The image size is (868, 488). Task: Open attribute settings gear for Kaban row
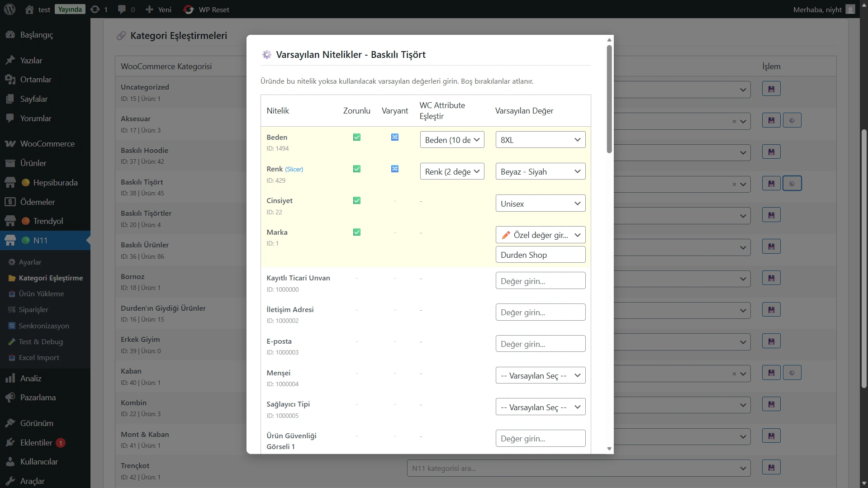[x=792, y=373]
